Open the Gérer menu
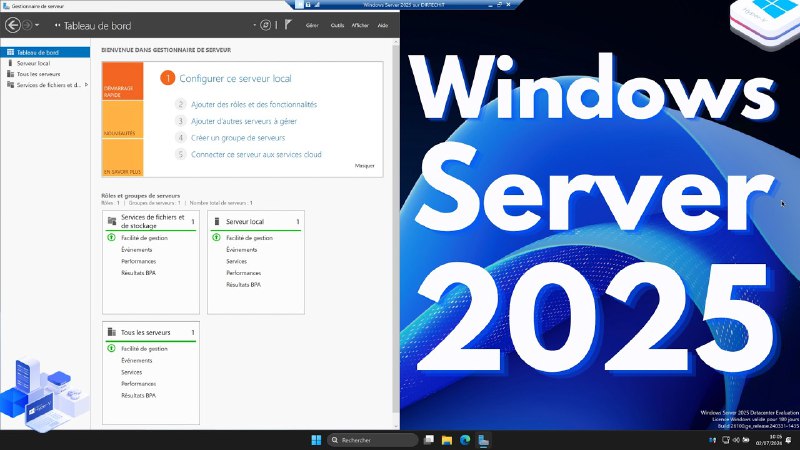The image size is (800, 450). point(312,26)
